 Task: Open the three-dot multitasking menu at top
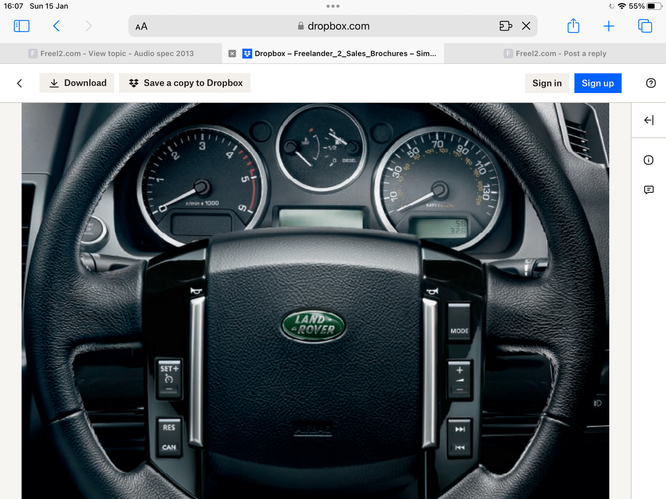pos(333,6)
